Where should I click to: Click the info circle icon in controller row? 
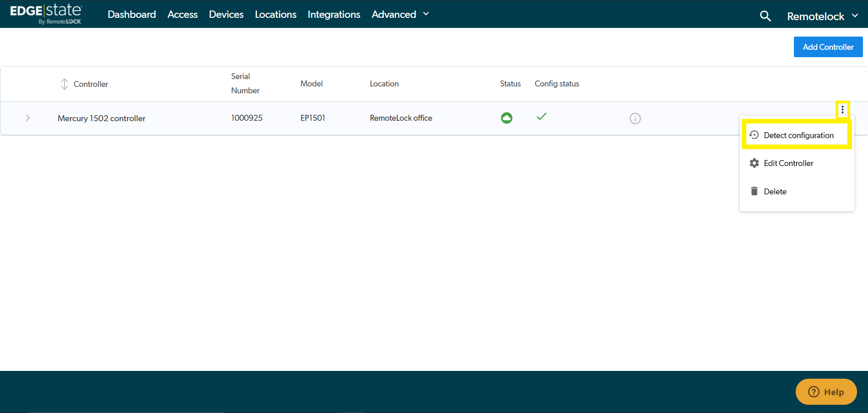click(635, 118)
